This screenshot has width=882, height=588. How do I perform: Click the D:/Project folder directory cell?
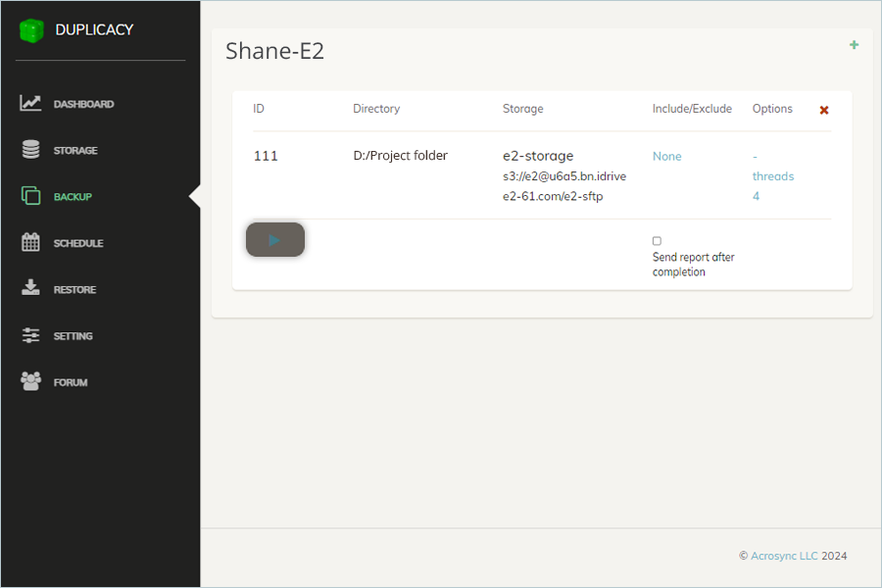(401, 155)
